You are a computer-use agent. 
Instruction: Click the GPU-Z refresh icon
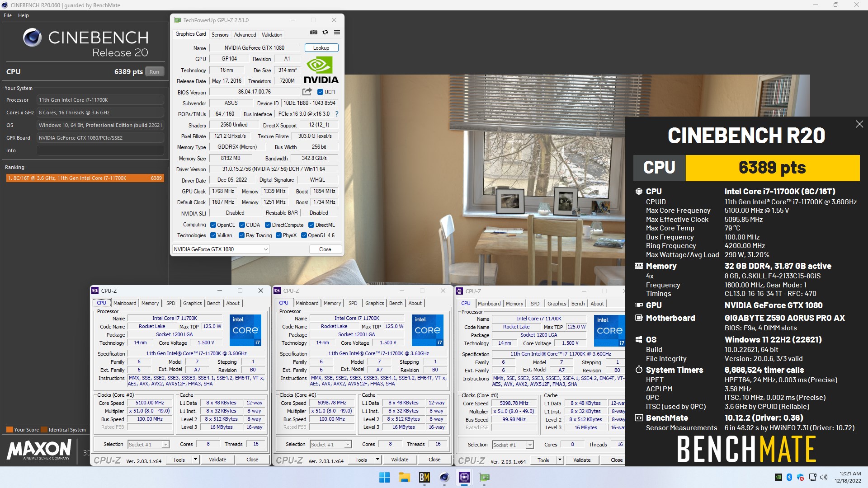[x=325, y=33]
